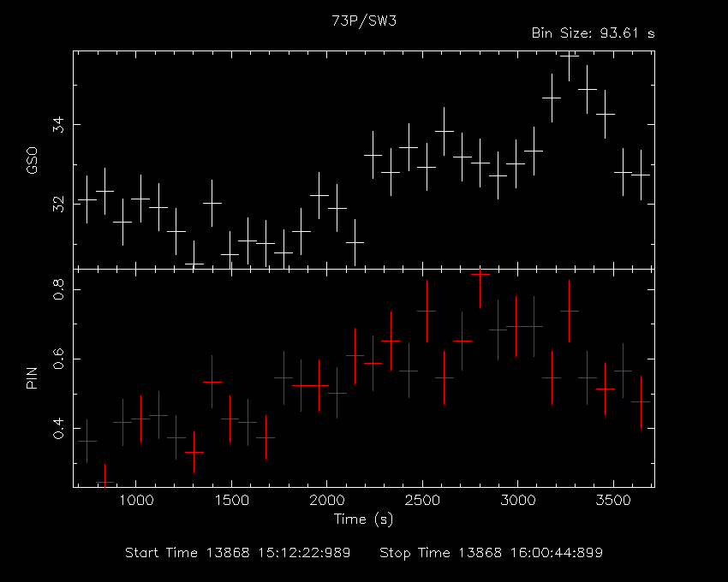The height and width of the screenshot is (582, 728).
Task: Click the 1000 x-axis tick label
Action: pyautogui.click(x=135, y=501)
